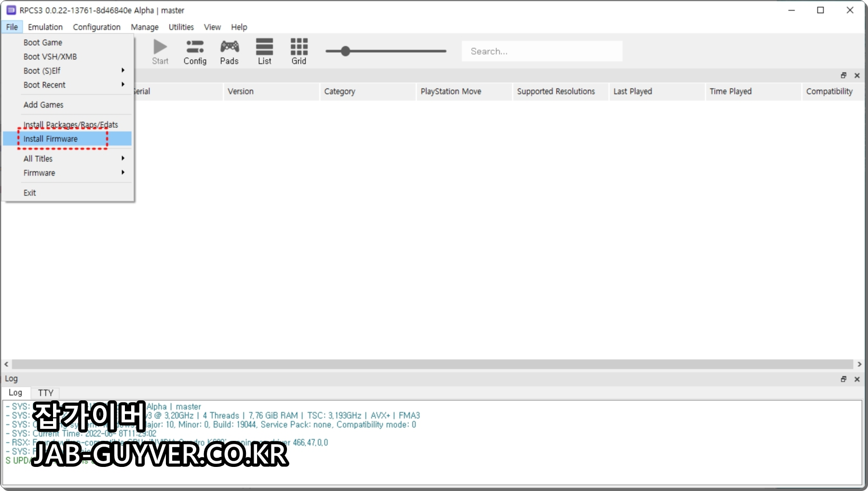Choose Install Firmware menu entry
Viewport: 868px width, 491px height.
point(68,139)
